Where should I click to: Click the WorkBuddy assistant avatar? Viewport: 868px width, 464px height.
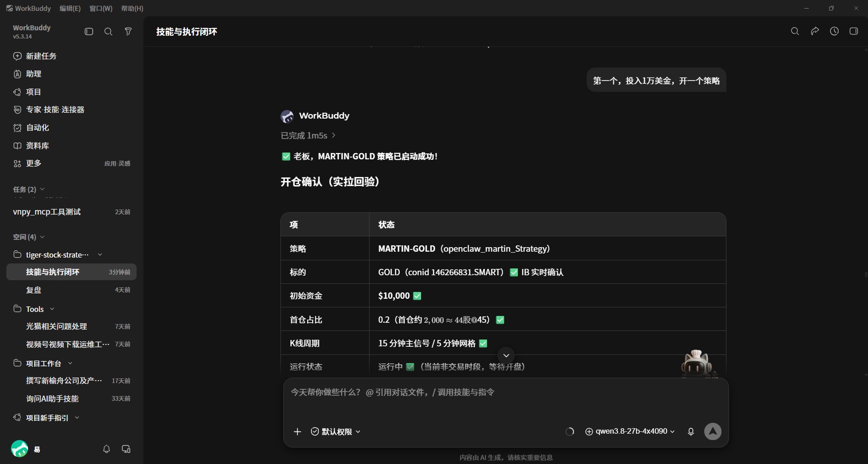(287, 116)
